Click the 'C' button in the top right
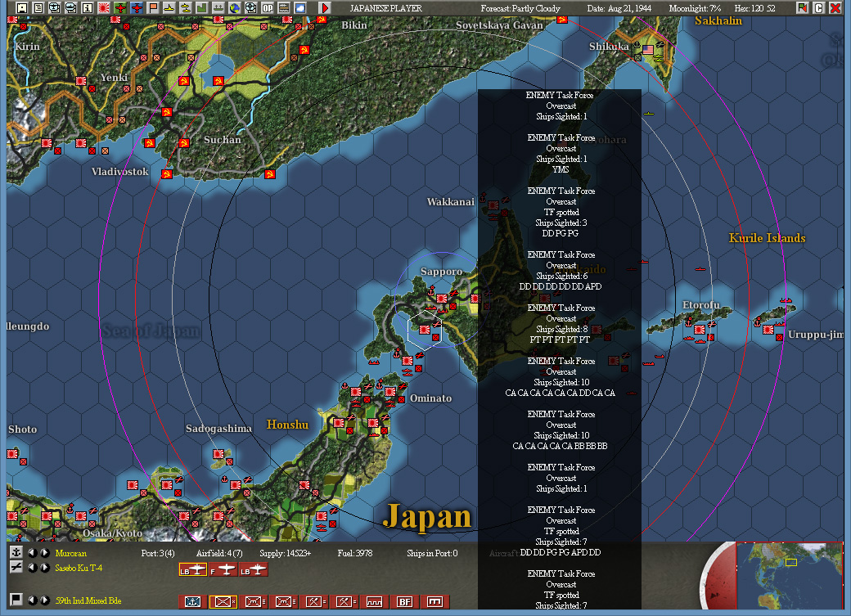 click(x=819, y=7)
